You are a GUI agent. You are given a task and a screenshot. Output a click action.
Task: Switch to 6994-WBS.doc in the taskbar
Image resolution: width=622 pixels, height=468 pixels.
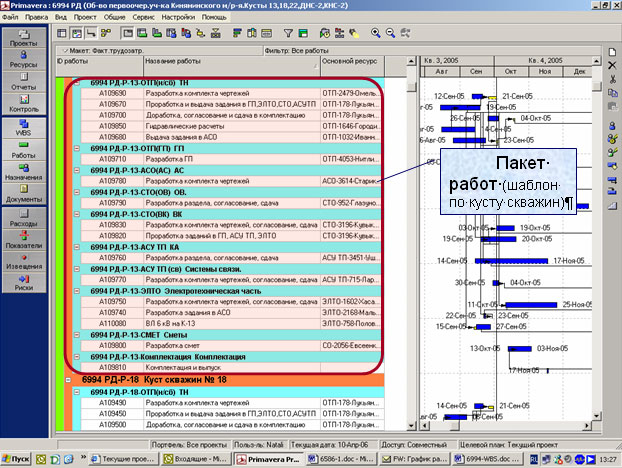point(486,459)
